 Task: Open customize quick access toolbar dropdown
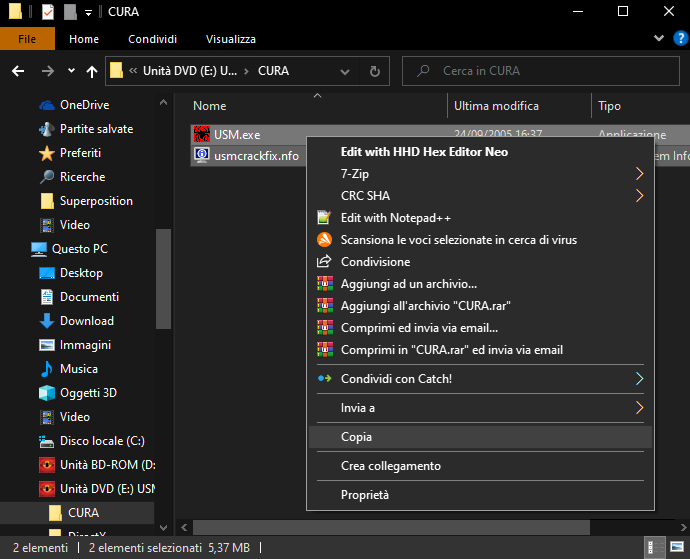click(x=88, y=13)
